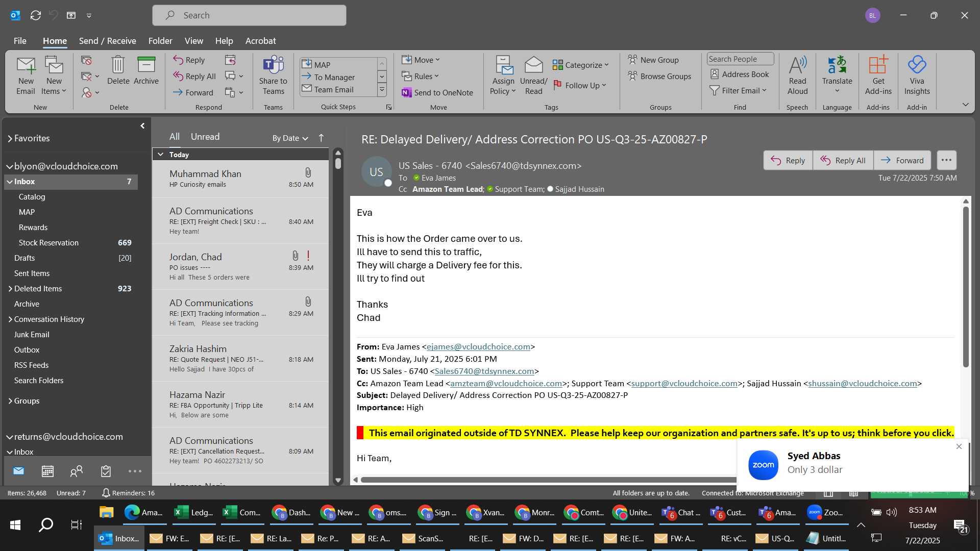
Task: Create a New Email
Action: pyautogui.click(x=26, y=76)
